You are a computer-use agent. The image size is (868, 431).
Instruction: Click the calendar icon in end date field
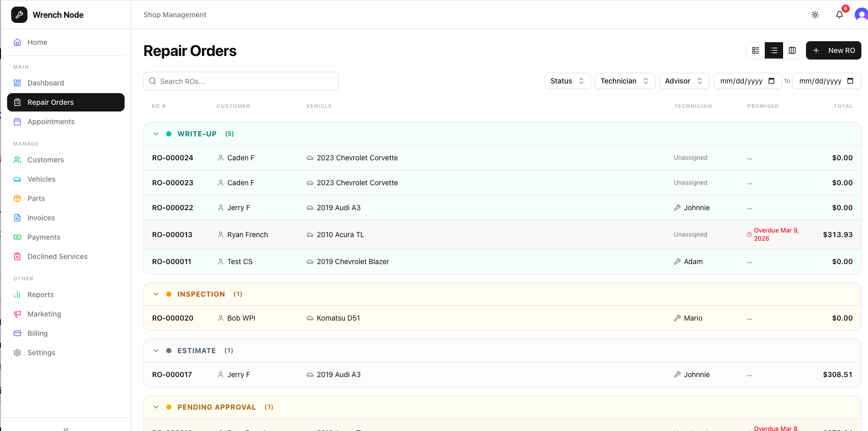(x=850, y=81)
